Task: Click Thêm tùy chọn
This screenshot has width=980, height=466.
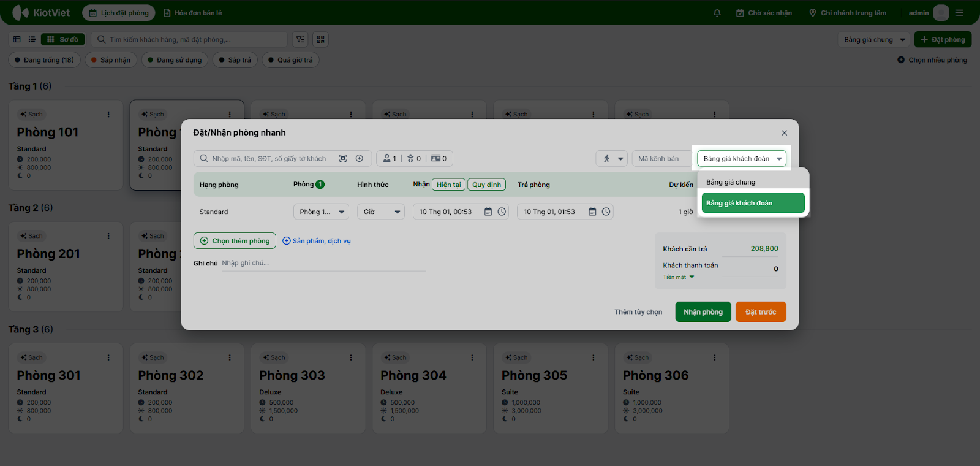Action: [638, 312]
